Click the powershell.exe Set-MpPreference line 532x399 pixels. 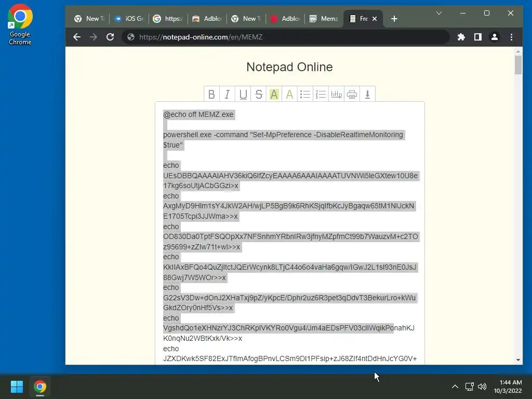283,135
